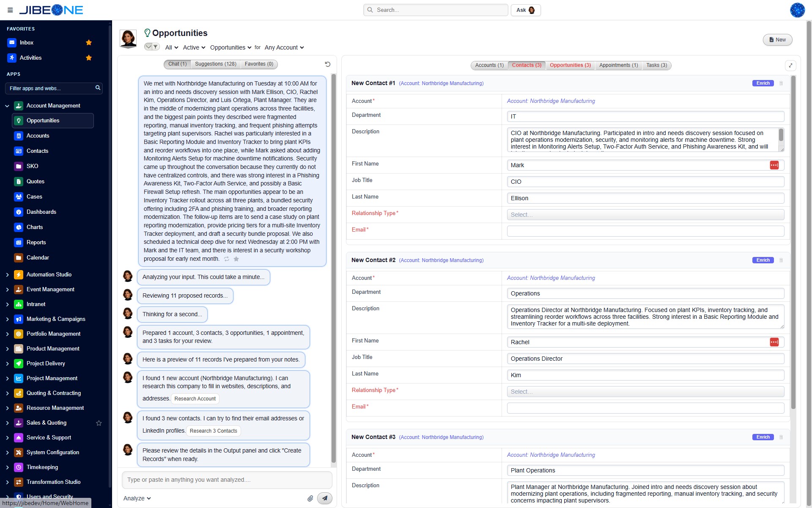Click the search icon in apps filter
The image size is (812, 508).
(98, 88)
